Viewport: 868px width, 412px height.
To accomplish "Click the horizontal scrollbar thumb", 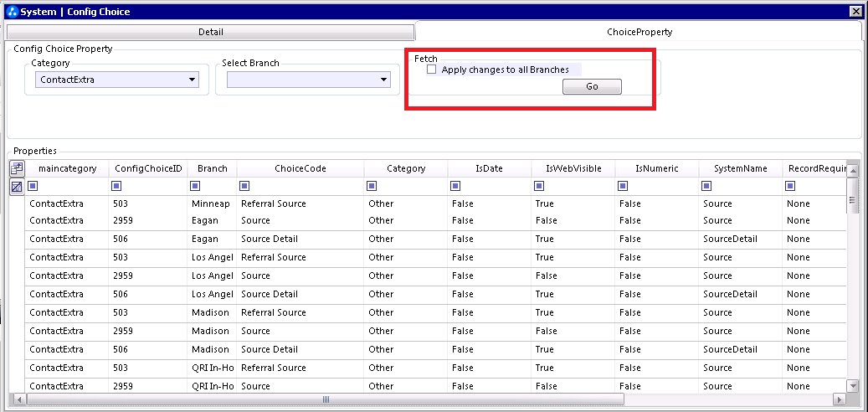I will tap(326, 399).
